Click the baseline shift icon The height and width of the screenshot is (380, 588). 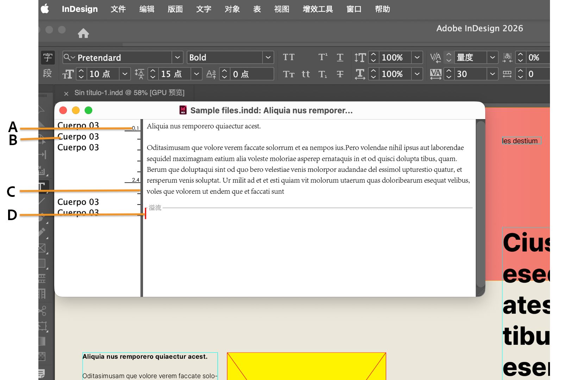(x=211, y=74)
